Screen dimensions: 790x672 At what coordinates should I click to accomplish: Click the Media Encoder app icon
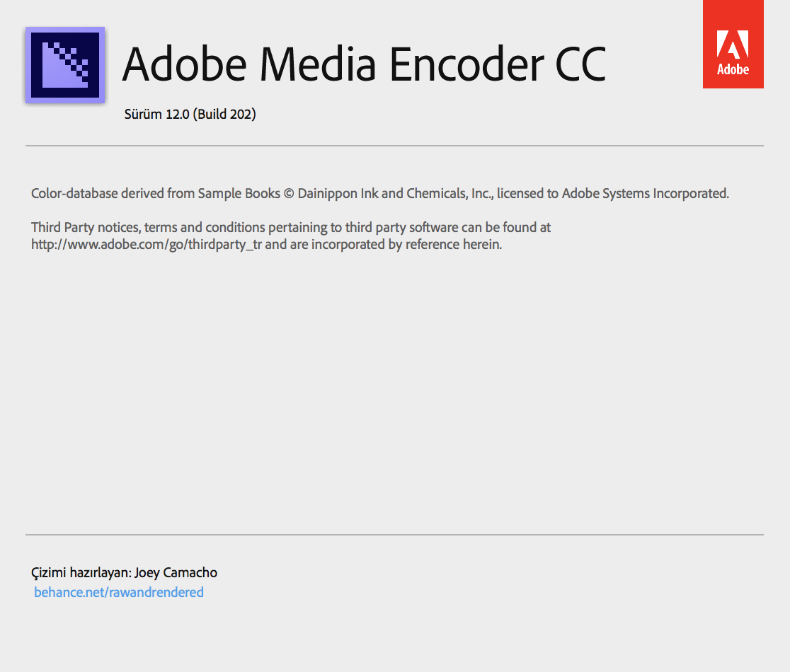(65, 65)
